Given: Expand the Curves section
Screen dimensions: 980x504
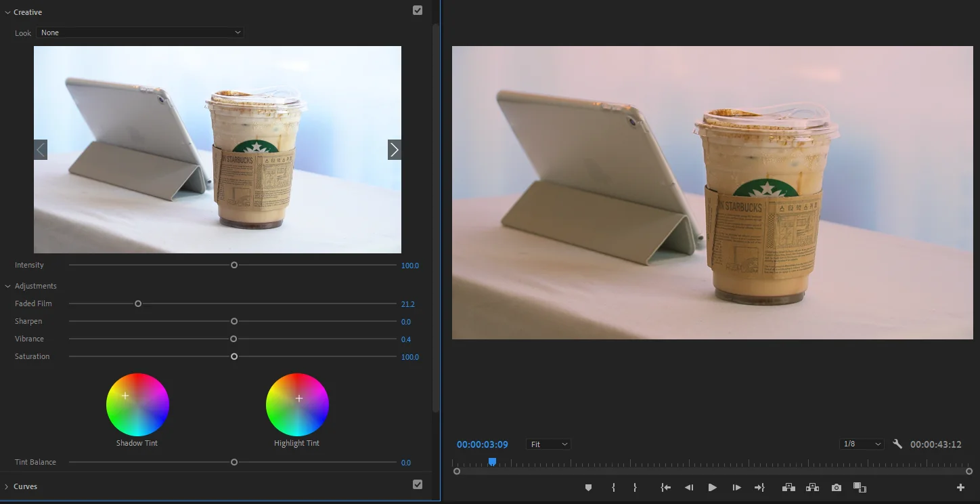Looking at the screenshot, I should [7, 486].
